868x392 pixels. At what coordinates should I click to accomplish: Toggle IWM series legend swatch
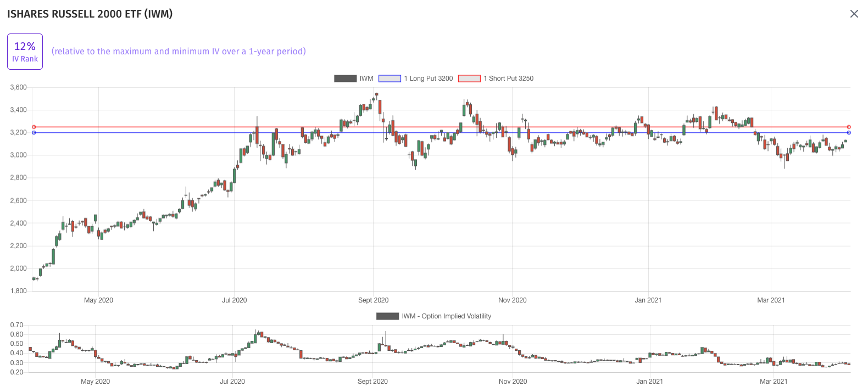point(346,79)
